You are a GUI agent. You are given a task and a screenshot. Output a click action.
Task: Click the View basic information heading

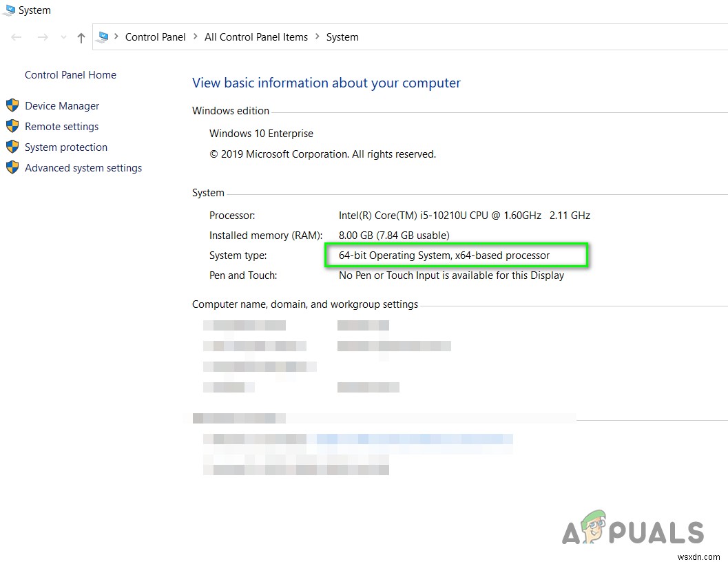point(326,83)
